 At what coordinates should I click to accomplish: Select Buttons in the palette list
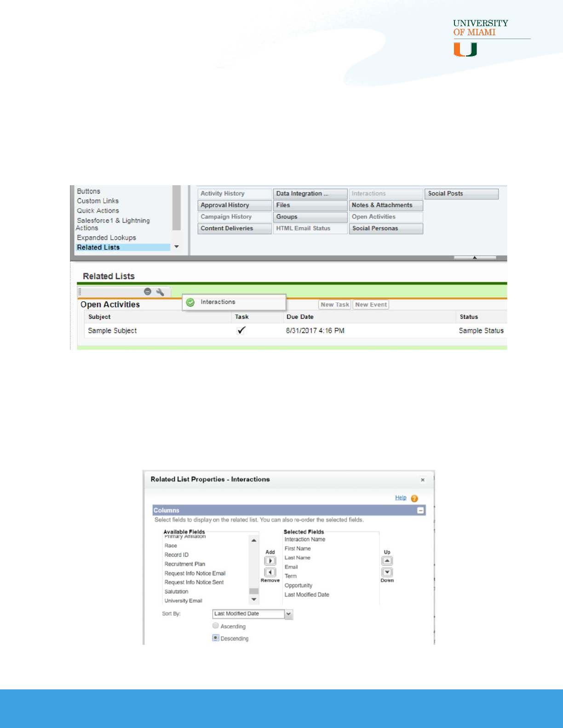tap(88, 191)
